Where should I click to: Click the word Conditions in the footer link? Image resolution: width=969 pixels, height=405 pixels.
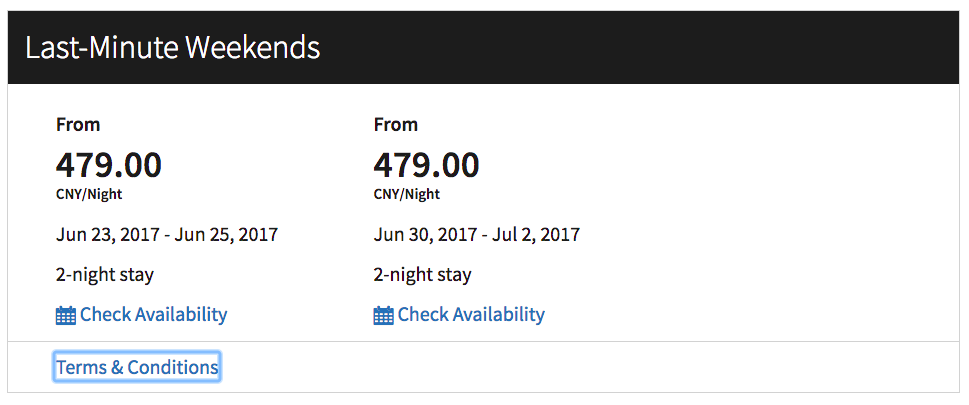pyautogui.click(x=173, y=367)
